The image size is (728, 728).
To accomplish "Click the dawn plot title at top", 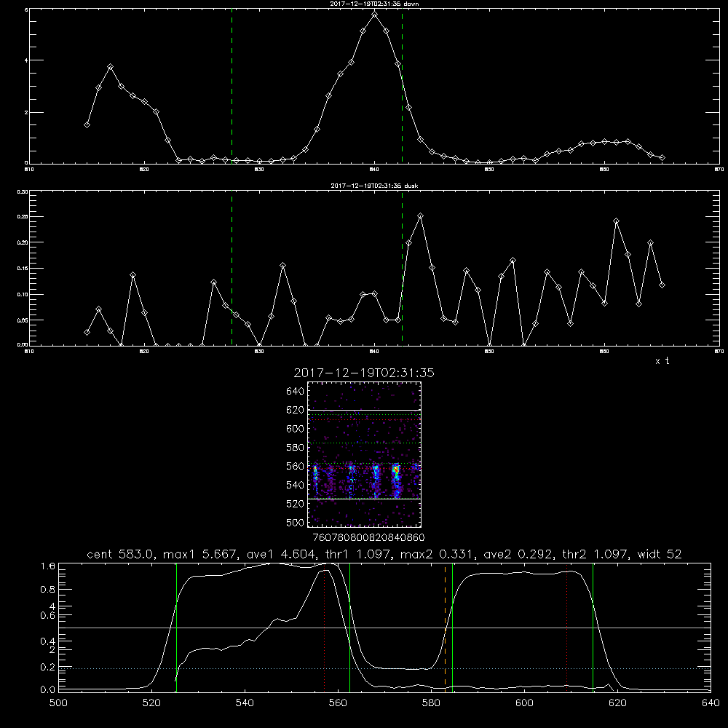I will (374, 4).
